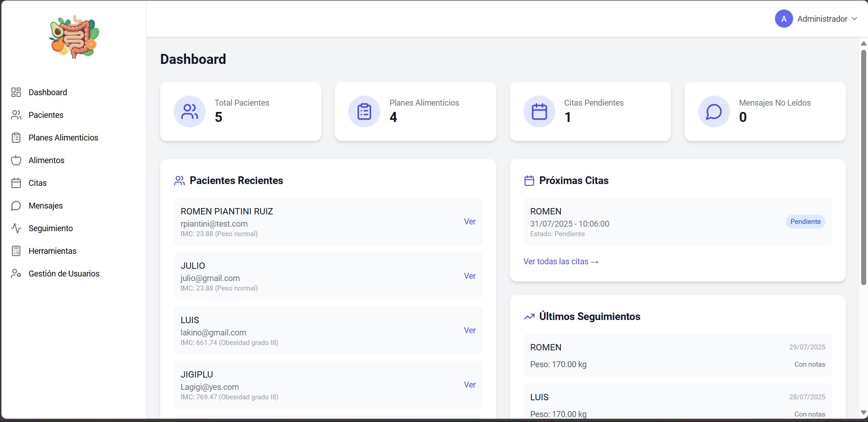Viewport: 868px width, 422px height.
Task: View patient LUIS via Ver link
Action: point(470,330)
